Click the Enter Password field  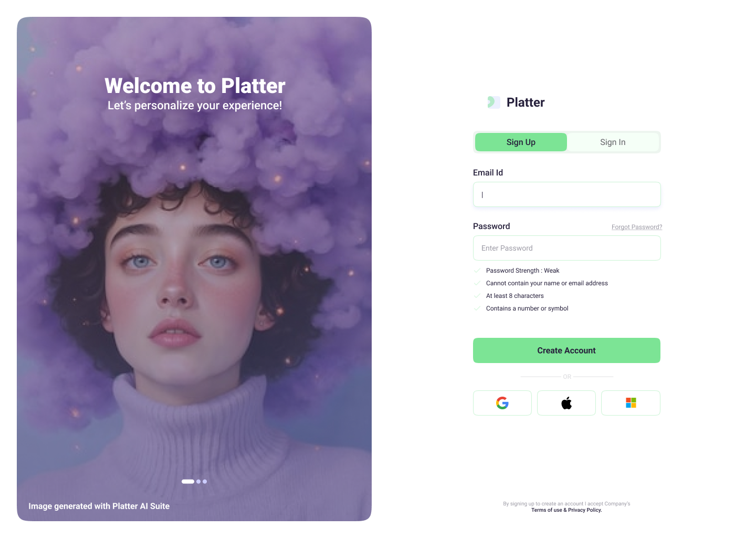[566, 248]
